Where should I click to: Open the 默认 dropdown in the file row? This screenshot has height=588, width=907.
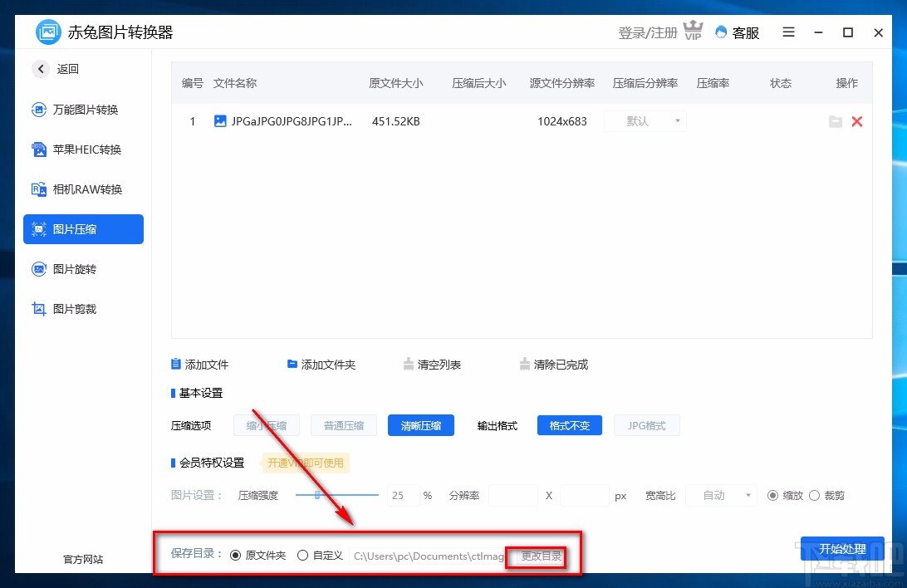[645, 121]
